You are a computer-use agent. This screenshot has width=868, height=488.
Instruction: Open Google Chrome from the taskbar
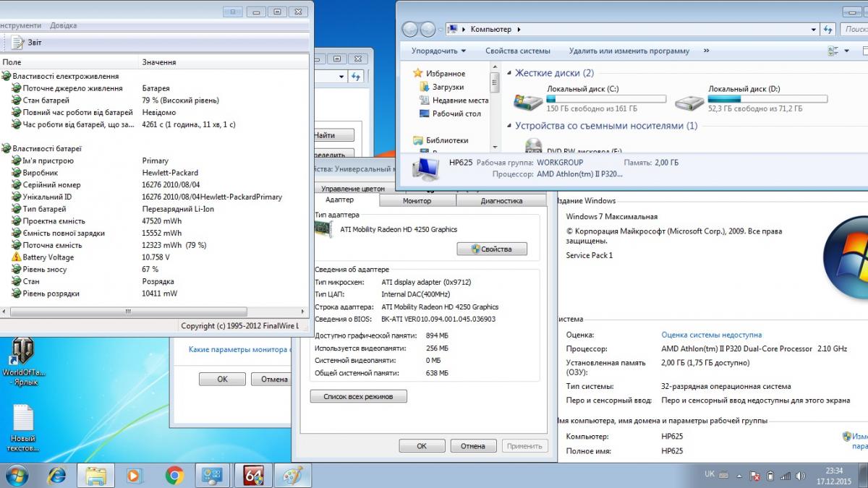(x=174, y=475)
